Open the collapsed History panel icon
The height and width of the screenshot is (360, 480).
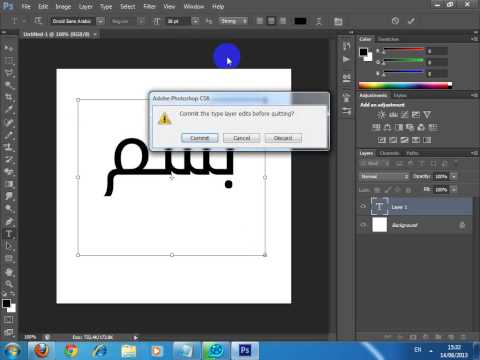[346, 46]
